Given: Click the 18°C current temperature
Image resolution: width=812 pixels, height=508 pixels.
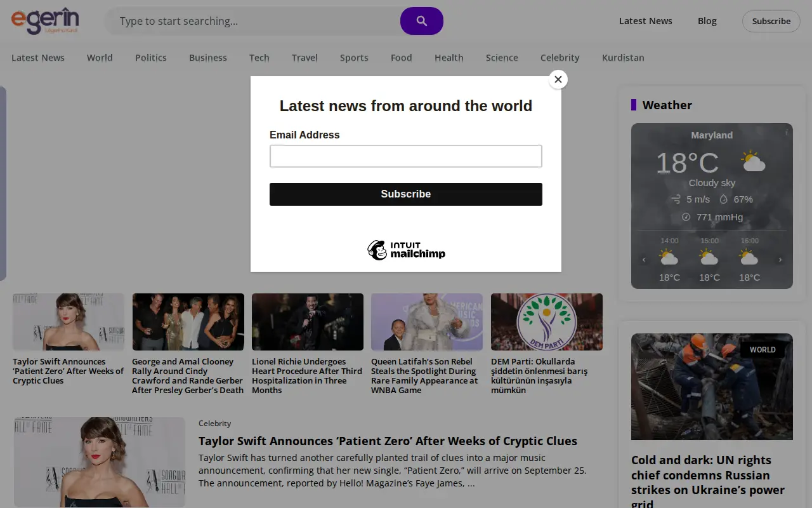Looking at the screenshot, I should [687, 163].
